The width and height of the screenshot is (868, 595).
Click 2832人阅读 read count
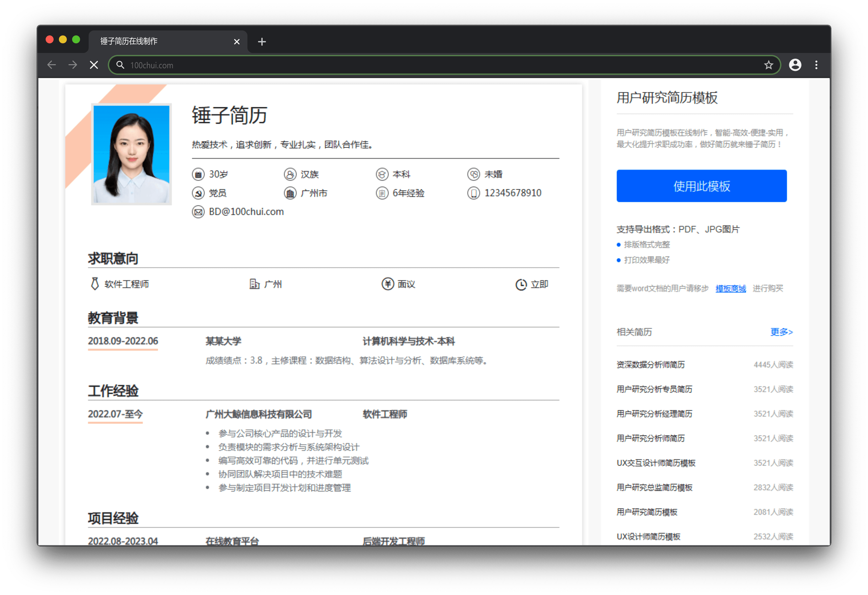point(773,487)
